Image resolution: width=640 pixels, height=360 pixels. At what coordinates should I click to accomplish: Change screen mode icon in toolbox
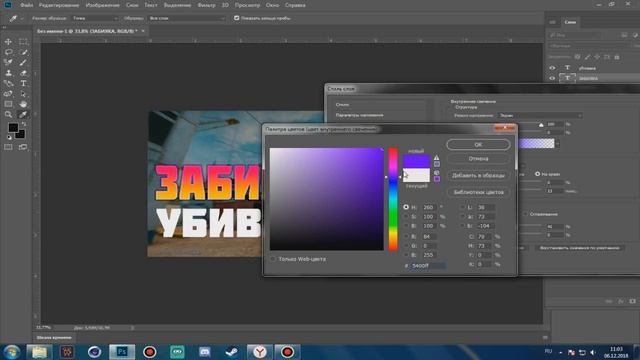point(23,147)
